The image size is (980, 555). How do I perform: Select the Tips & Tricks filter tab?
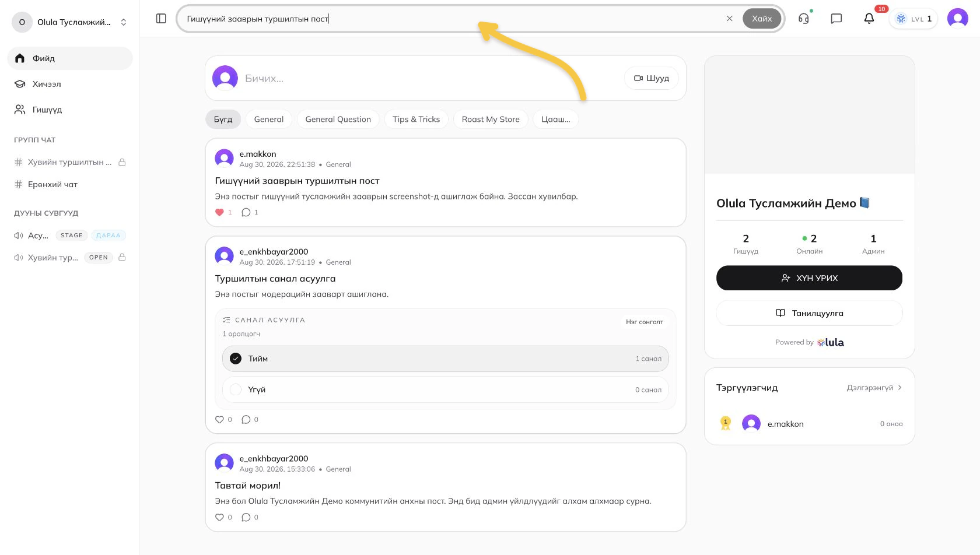coord(416,119)
